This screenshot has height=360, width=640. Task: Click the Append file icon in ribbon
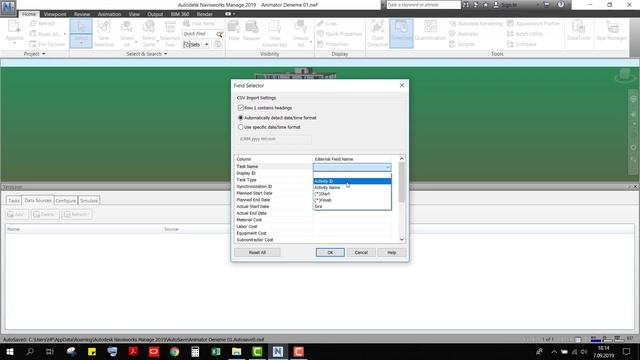coord(14,27)
